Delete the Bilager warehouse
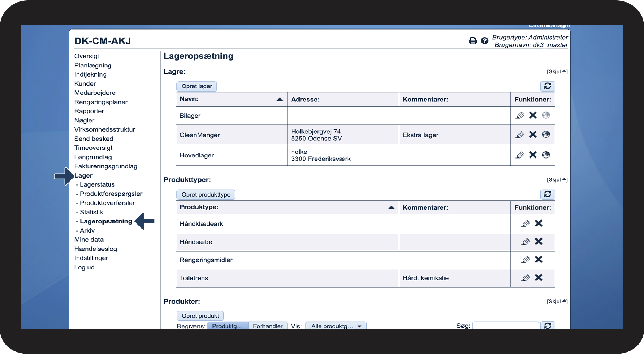 pyautogui.click(x=533, y=115)
